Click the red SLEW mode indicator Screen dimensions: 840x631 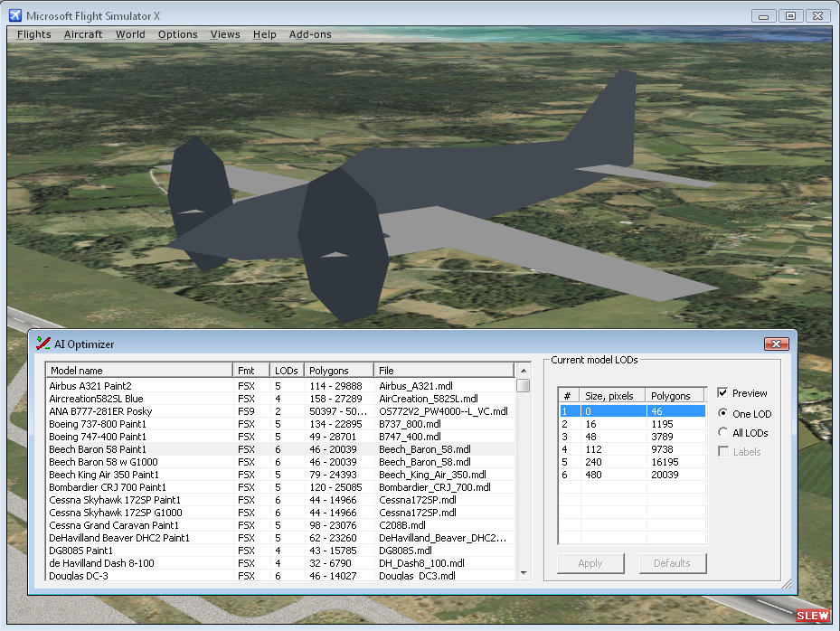[x=813, y=616]
